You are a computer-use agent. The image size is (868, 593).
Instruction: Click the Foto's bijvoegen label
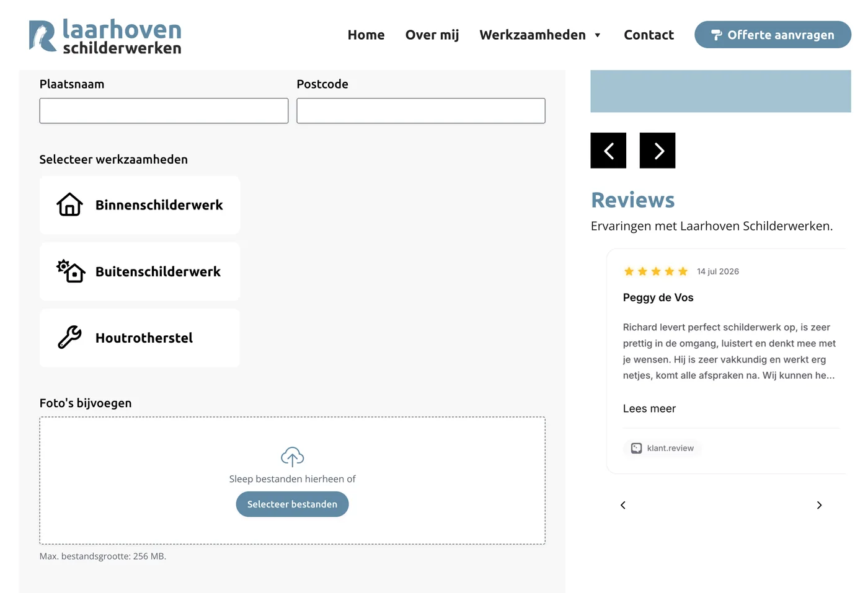(86, 403)
